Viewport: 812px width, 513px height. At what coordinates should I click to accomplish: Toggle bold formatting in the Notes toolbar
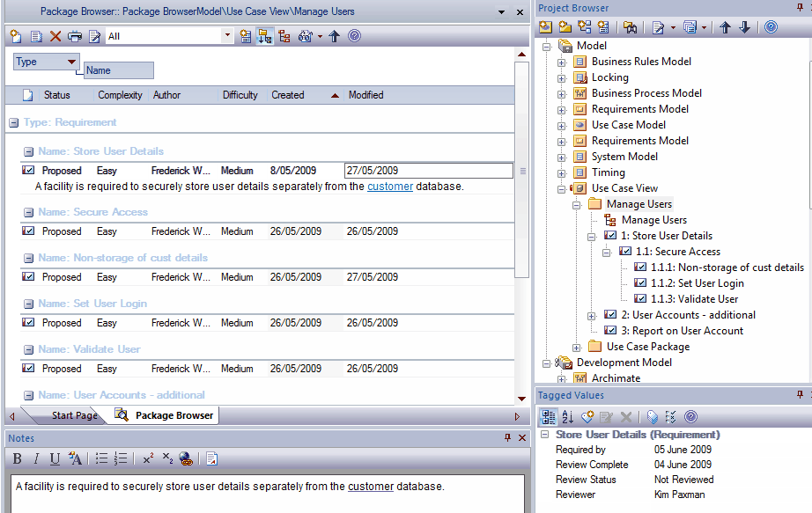point(17,458)
